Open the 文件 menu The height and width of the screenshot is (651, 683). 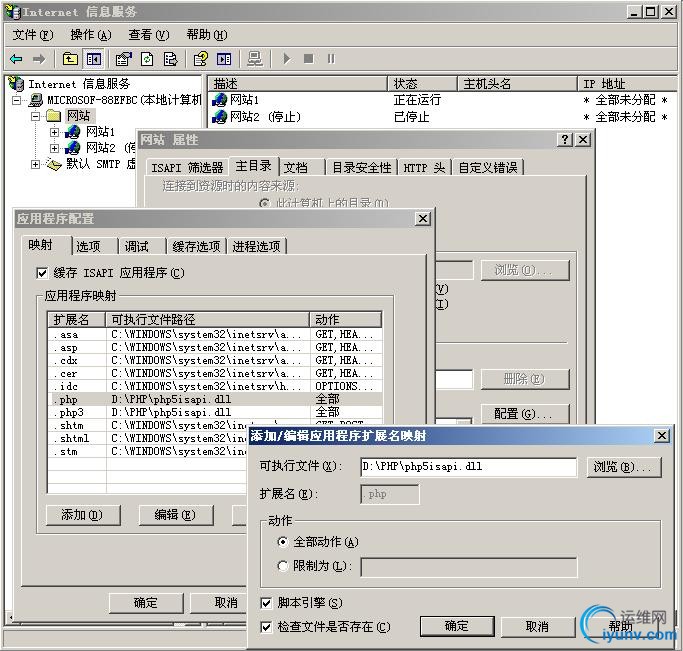(x=33, y=35)
